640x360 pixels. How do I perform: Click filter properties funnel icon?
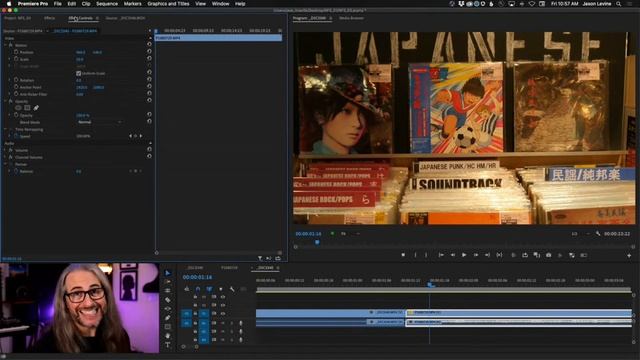(260, 258)
